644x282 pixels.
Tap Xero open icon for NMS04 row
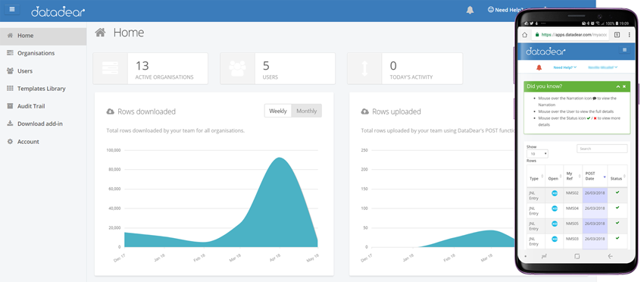click(x=555, y=208)
